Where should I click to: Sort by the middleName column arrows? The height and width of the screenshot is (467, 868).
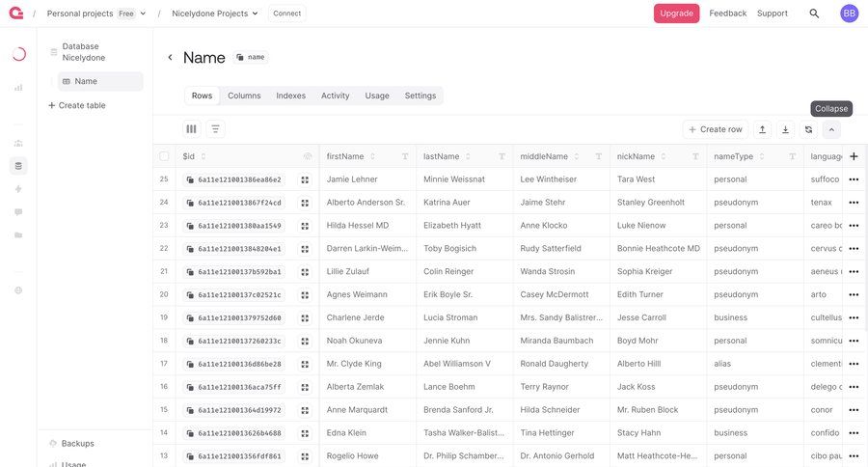[x=577, y=156]
